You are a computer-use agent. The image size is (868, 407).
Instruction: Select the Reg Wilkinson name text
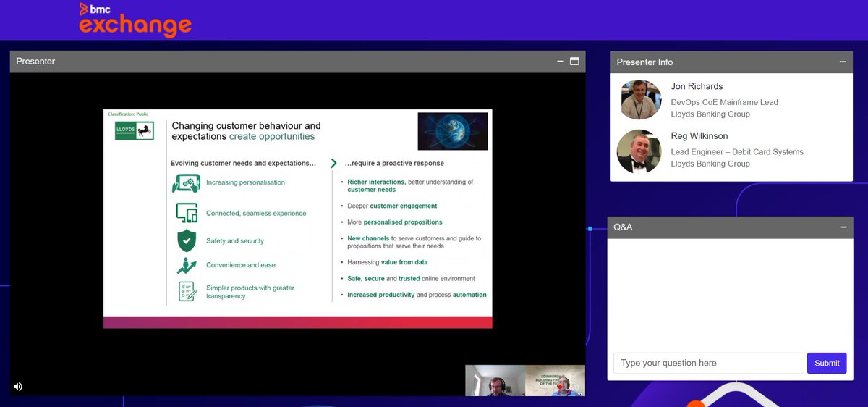[699, 136]
